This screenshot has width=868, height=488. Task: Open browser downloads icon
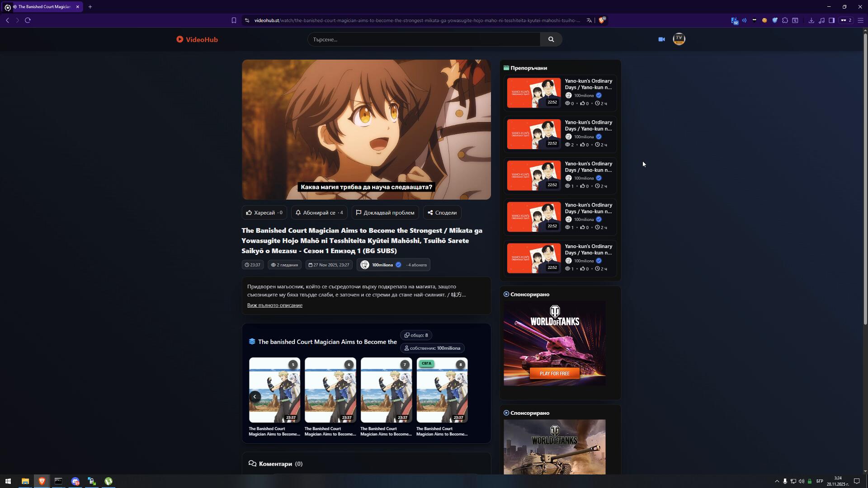[811, 20]
